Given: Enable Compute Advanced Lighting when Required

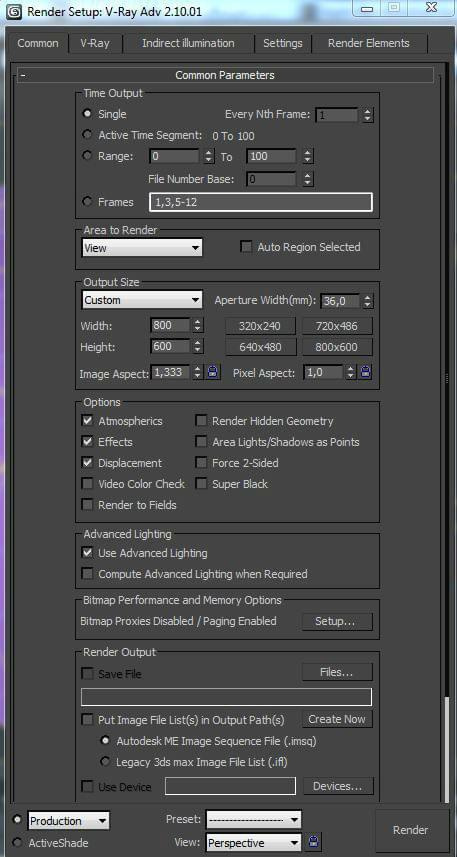Looking at the screenshot, I should (x=87, y=574).
